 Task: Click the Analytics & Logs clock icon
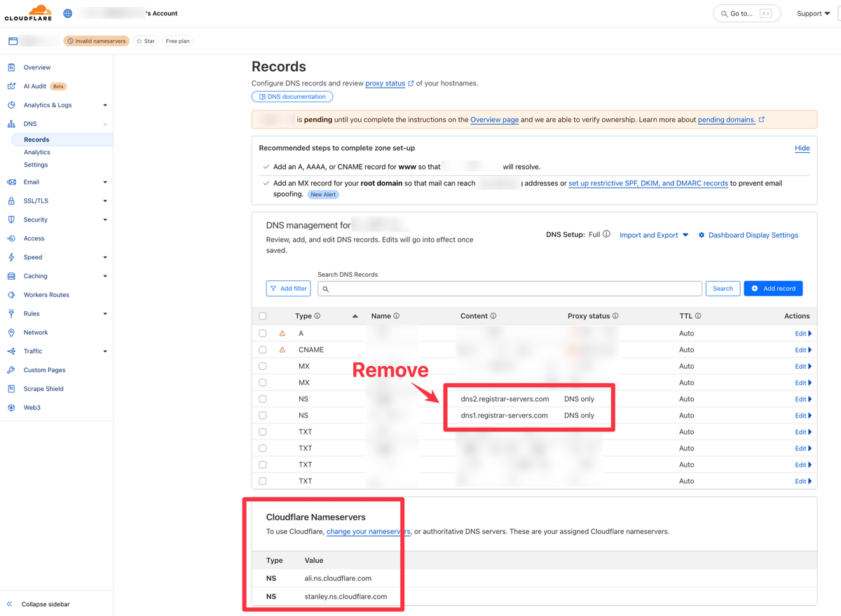(x=11, y=105)
